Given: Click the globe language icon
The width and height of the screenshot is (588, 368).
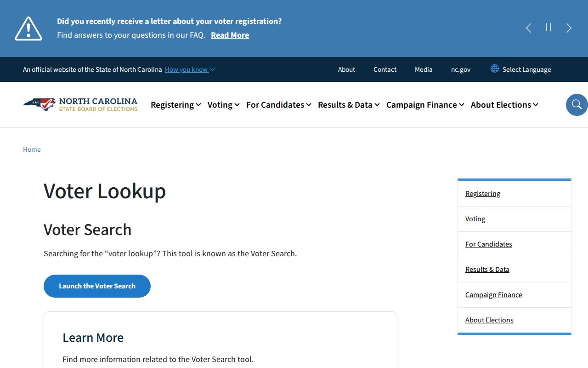Looking at the screenshot, I should click(x=495, y=69).
